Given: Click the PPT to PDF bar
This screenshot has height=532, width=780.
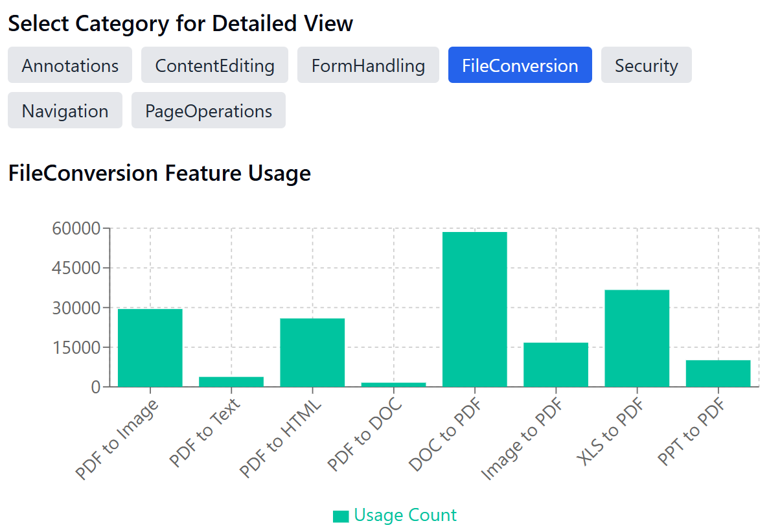Looking at the screenshot, I should coord(718,373).
